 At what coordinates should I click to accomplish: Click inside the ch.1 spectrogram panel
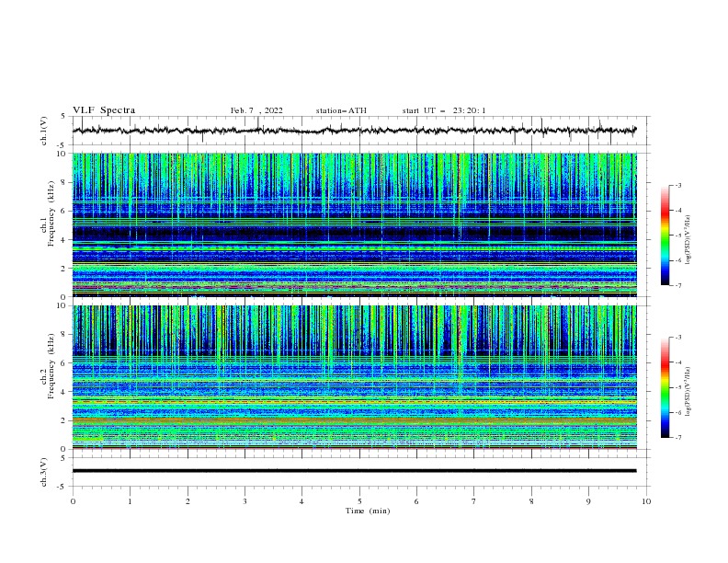tap(354, 224)
